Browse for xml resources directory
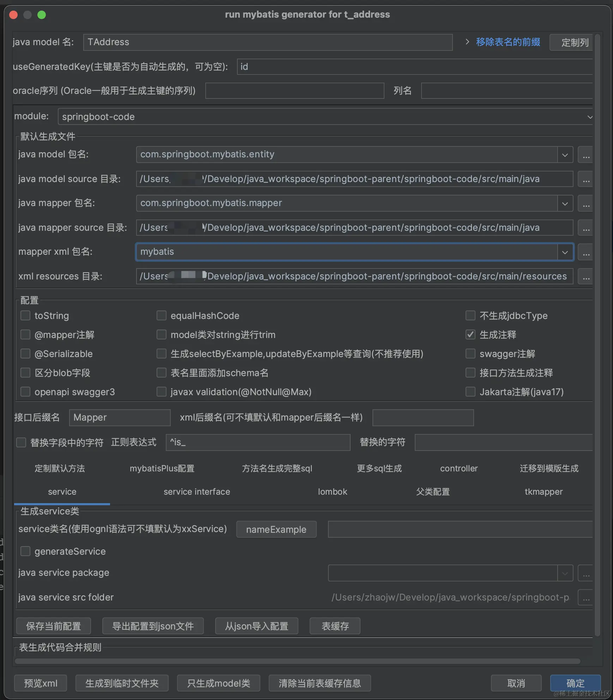The image size is (613, 700). pos(586,276)
